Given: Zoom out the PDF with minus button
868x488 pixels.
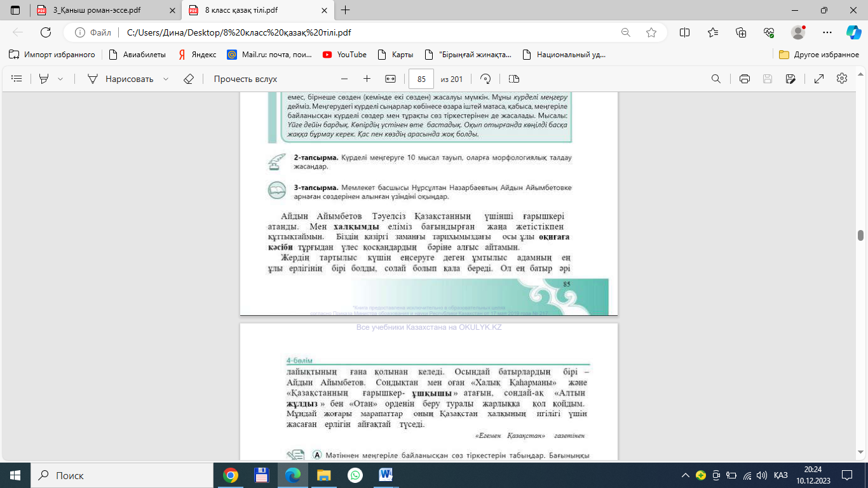Looking at the screenshot, I should coord(344,79).
